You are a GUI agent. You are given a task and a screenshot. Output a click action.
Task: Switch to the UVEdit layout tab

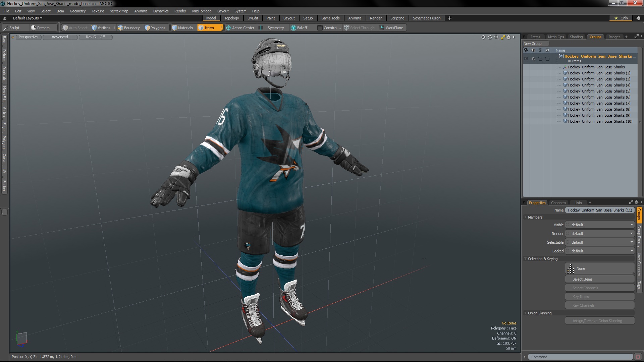click(253, 18)
